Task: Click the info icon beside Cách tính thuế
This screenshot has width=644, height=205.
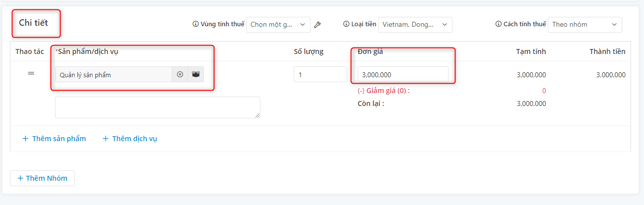Action: 499,24
